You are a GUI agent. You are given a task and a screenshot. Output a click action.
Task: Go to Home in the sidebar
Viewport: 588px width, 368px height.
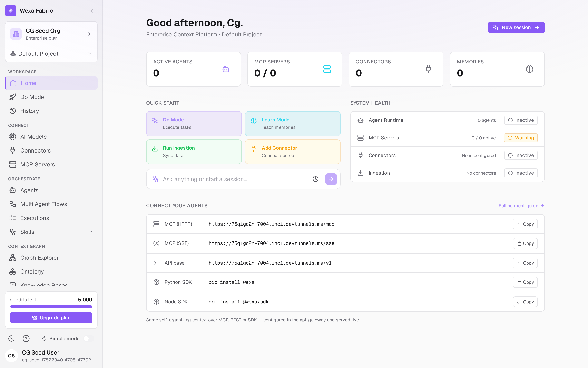(x=51, y=83)
